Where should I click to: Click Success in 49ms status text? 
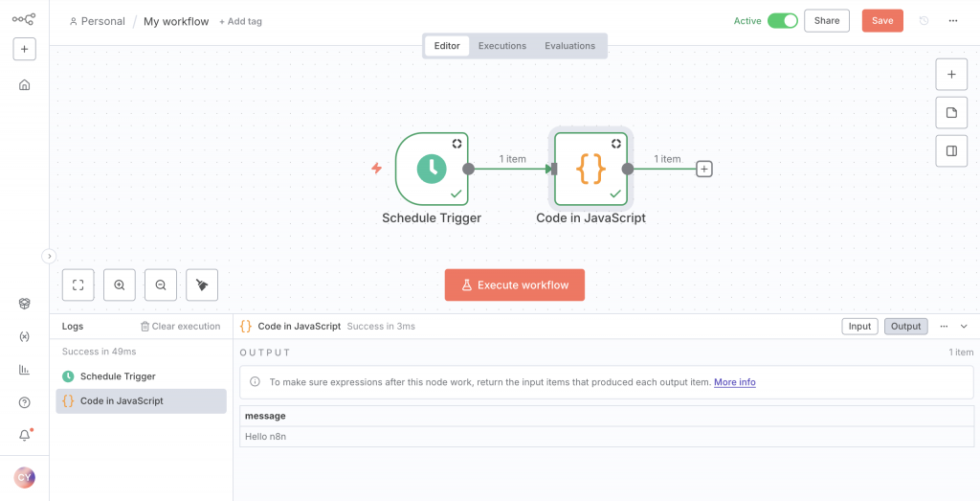pos(100,352)
